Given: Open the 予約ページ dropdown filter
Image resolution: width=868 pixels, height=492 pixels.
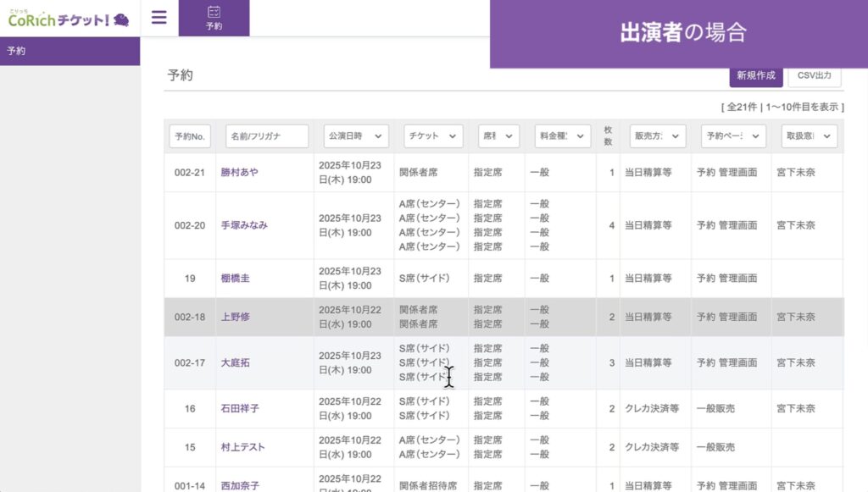Looking at the screenshot, I should [733, 136].
